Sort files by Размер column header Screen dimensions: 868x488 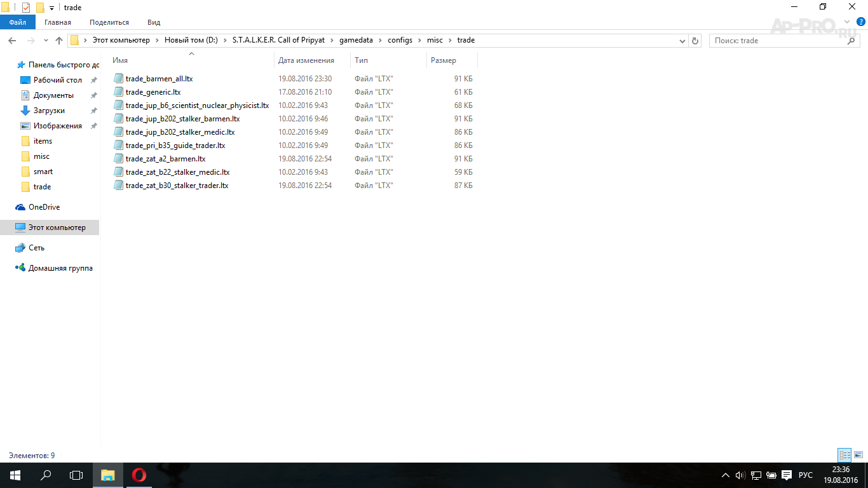click(x=452, y=60)
